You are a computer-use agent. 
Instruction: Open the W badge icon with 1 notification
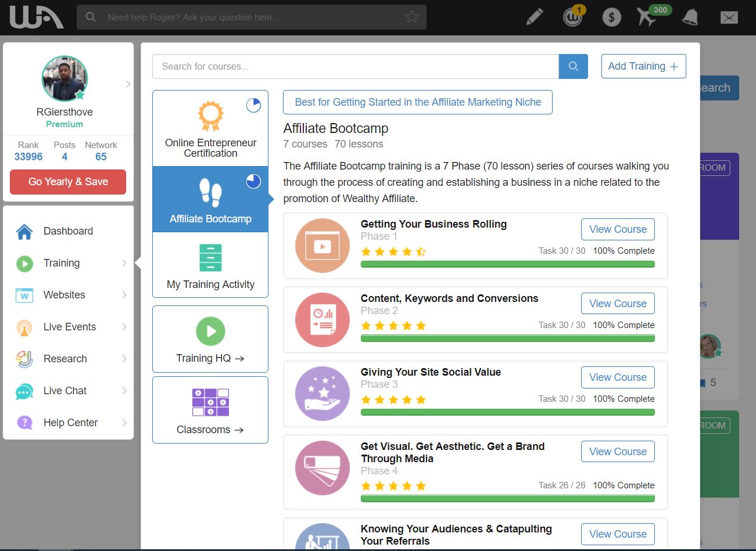573,17
